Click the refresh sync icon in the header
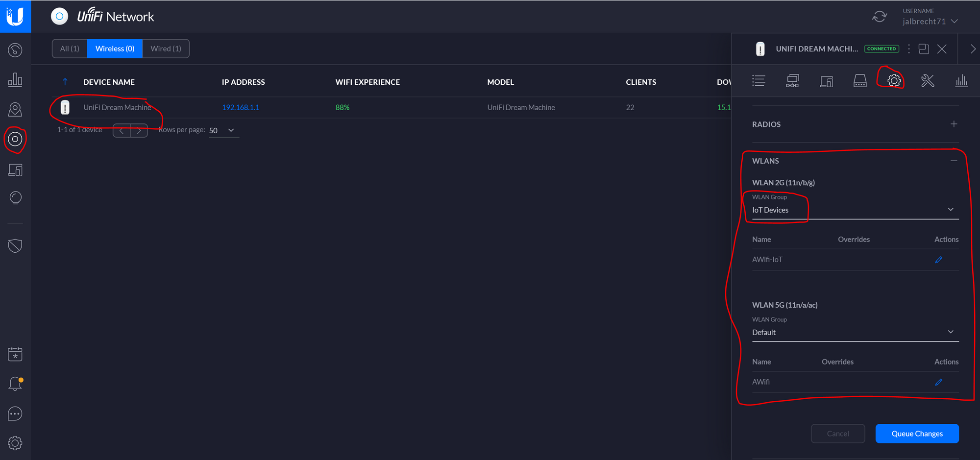 (x=880, y=17)
